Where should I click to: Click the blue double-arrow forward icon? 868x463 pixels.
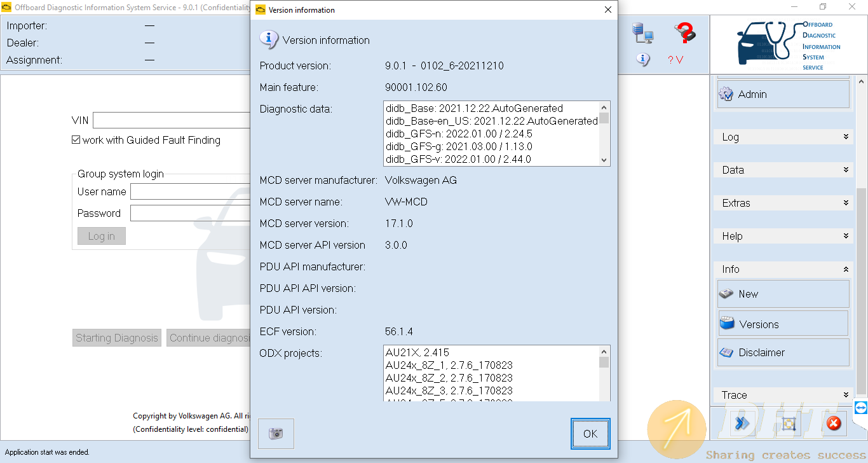pyautogui.click(x=742, y=423)
